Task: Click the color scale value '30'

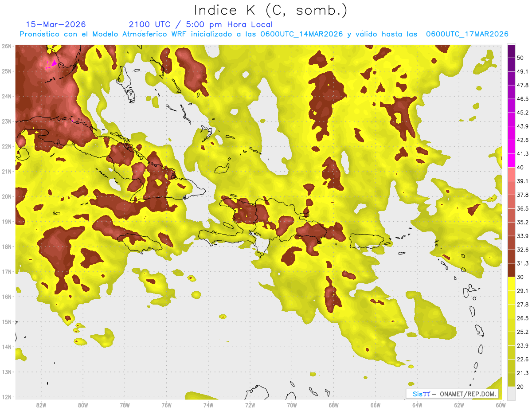Action: point(521,277)
